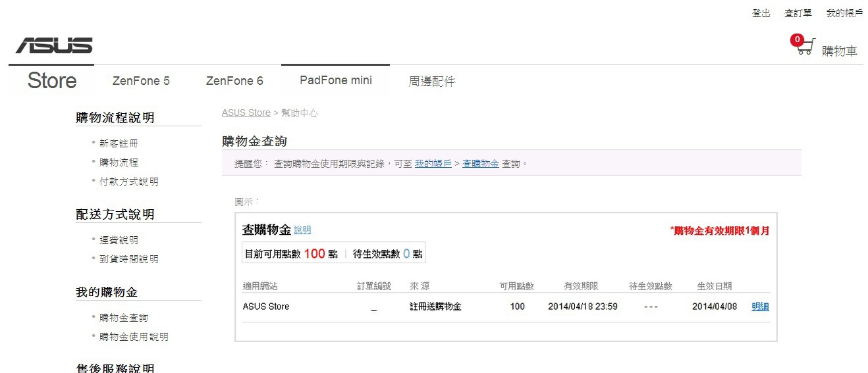Select the 周邊配件 accessories tab

pos(432,82)
